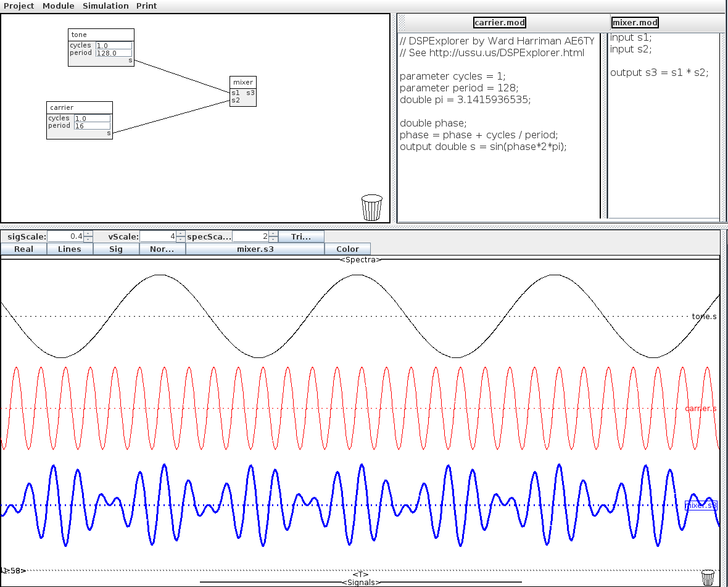Image resolution: width=728 pixels, height=587 pixels.
Task: Click the tone module cycles field
Action: pos(114,46)
